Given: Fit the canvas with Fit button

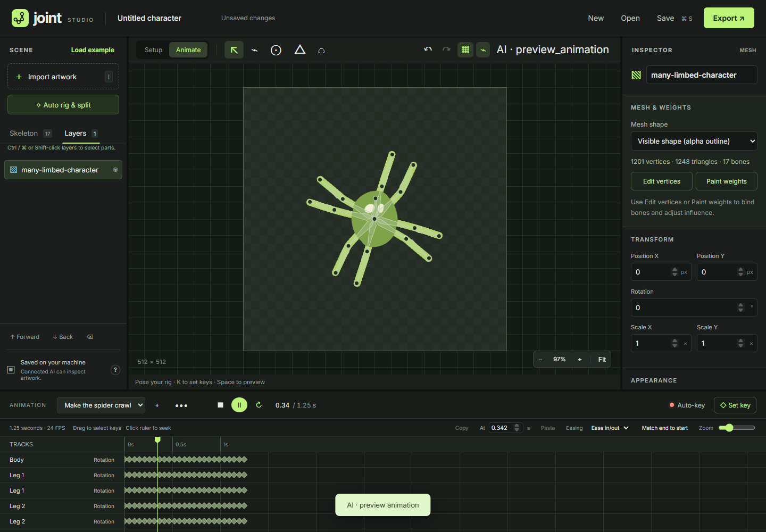Looking at the screenshot, I should tap(602, 360).
